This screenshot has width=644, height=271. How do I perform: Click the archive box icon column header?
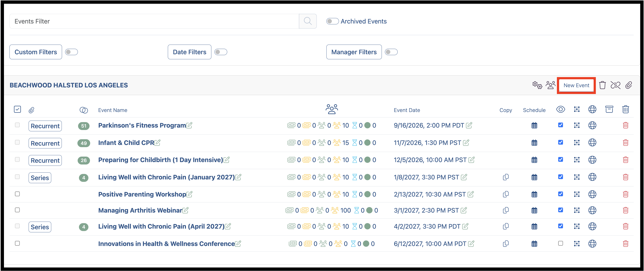pyautogui.click(x=609, y=109)
